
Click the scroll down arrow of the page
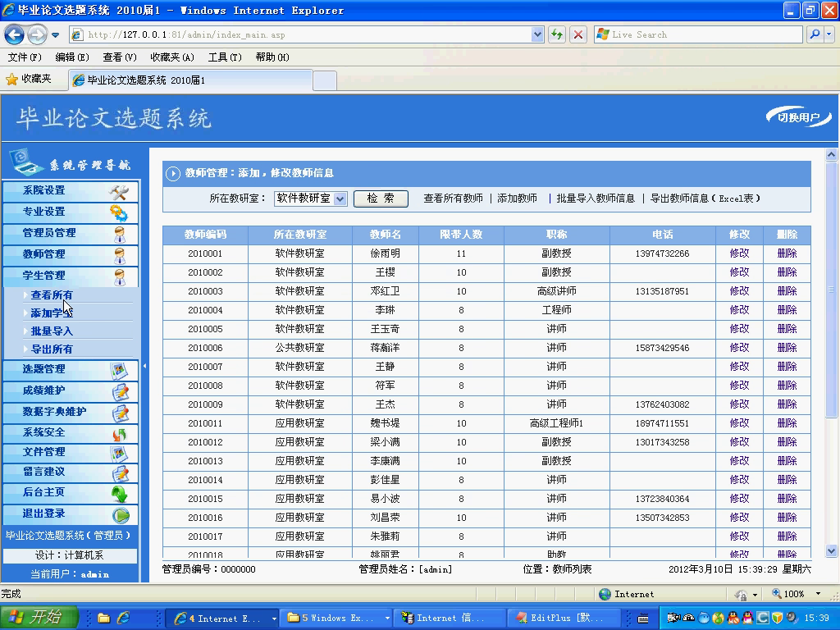tap(831, 550)
